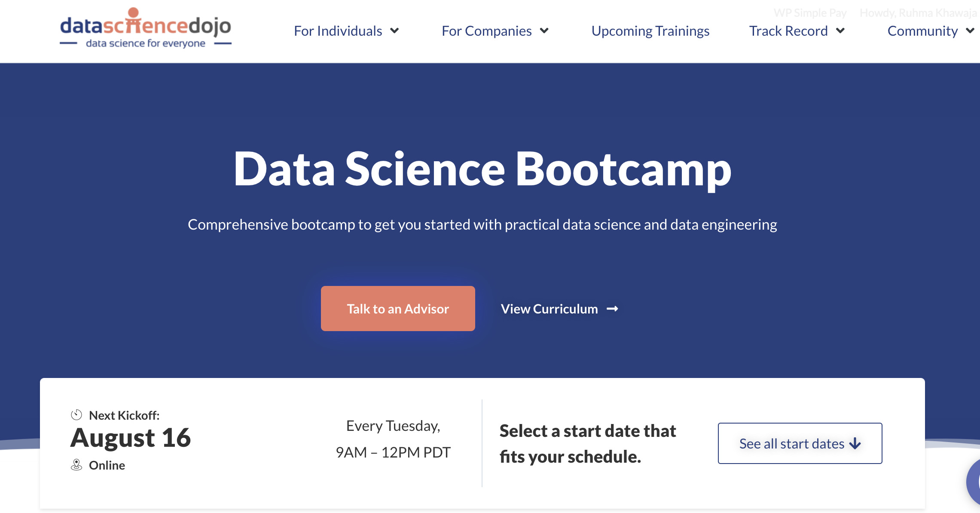Click the Talk to an Advisor button
This screenshot has width=980, height=513.
(397, 308)
